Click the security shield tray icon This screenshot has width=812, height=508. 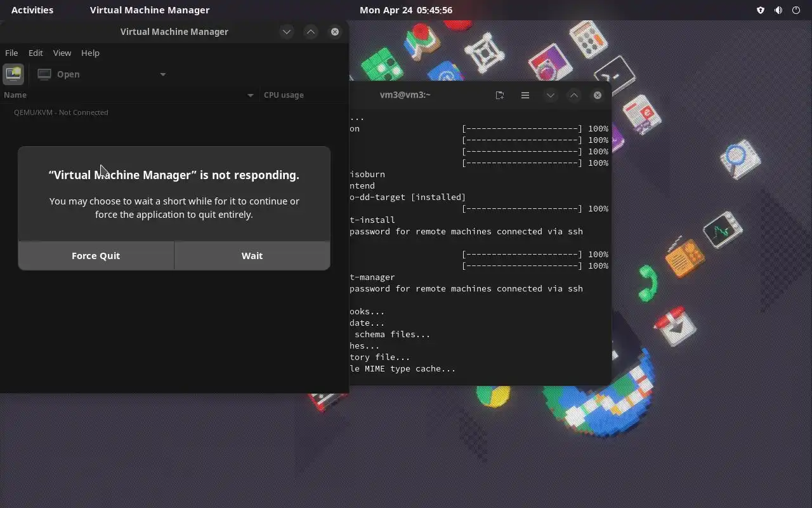coord(761,10)
